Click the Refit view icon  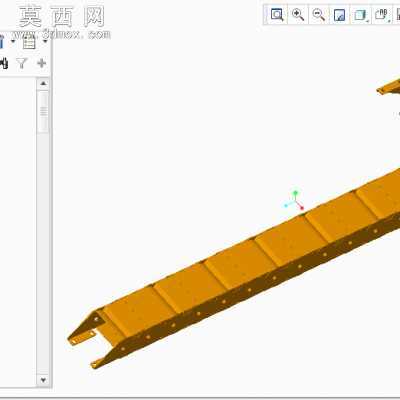277,15
